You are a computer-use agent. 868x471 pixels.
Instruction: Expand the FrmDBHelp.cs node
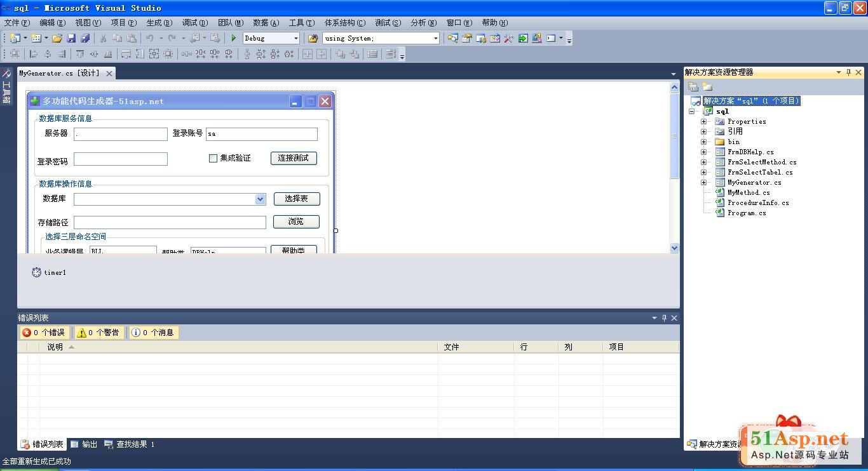pos(703,152)
